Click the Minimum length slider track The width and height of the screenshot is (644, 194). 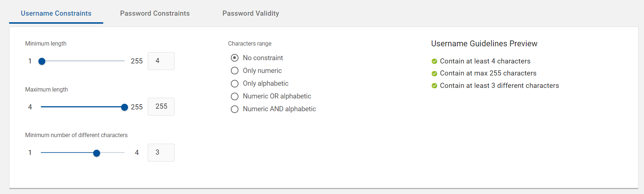83,61
